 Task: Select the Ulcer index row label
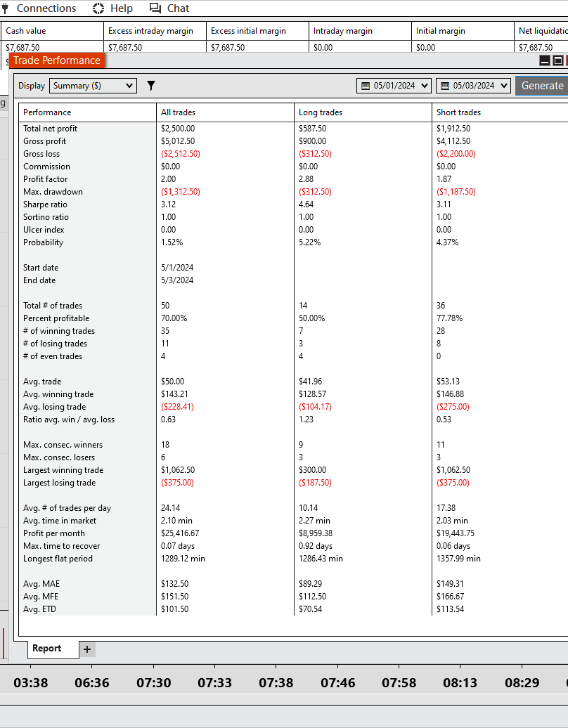point(44,230)
